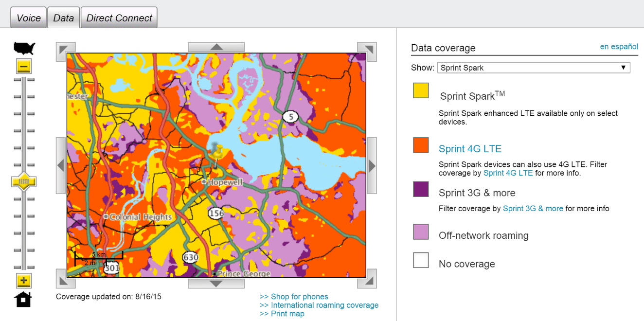Open the Direct Connect tab
This screenshot has height=321, width=644.
119,18
